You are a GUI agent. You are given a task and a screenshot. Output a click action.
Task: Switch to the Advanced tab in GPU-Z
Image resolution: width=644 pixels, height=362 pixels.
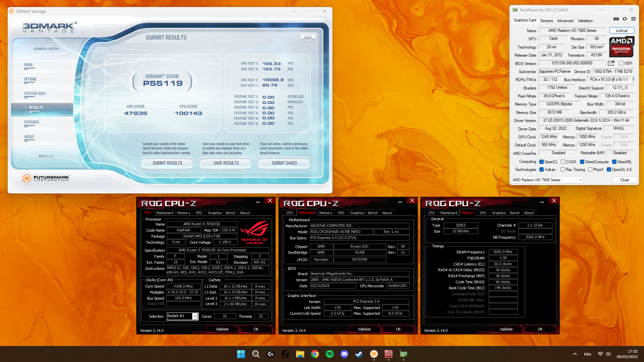565,20
